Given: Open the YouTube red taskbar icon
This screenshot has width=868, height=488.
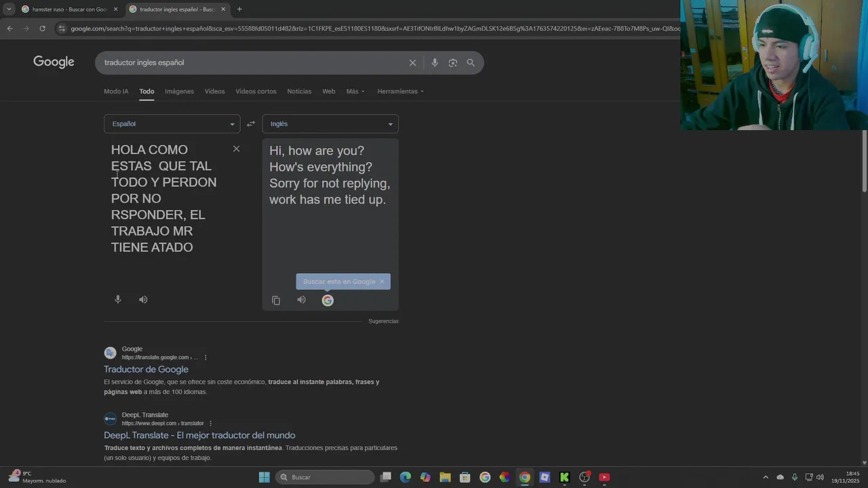Looking at the screenshot, I should coord(604,477).
